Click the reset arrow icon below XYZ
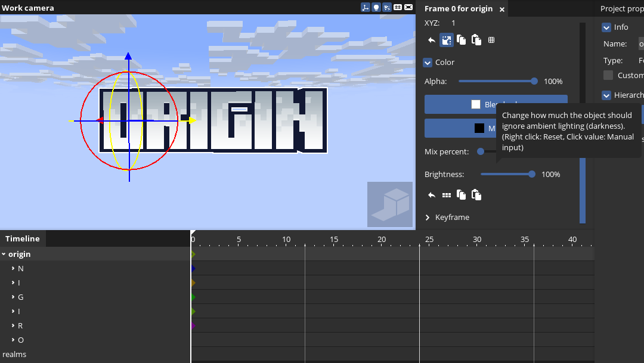 [x=431, y=40]
